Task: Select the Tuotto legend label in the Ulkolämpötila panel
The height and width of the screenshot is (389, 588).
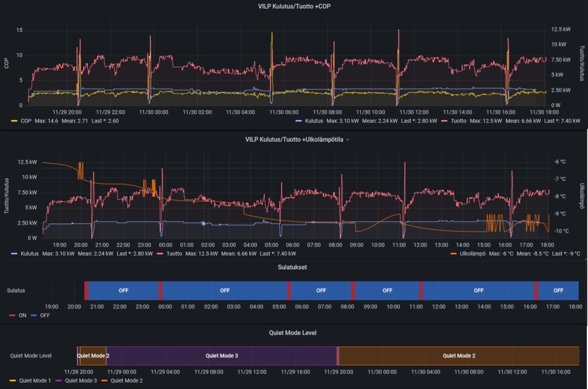Action: [175, 253]
